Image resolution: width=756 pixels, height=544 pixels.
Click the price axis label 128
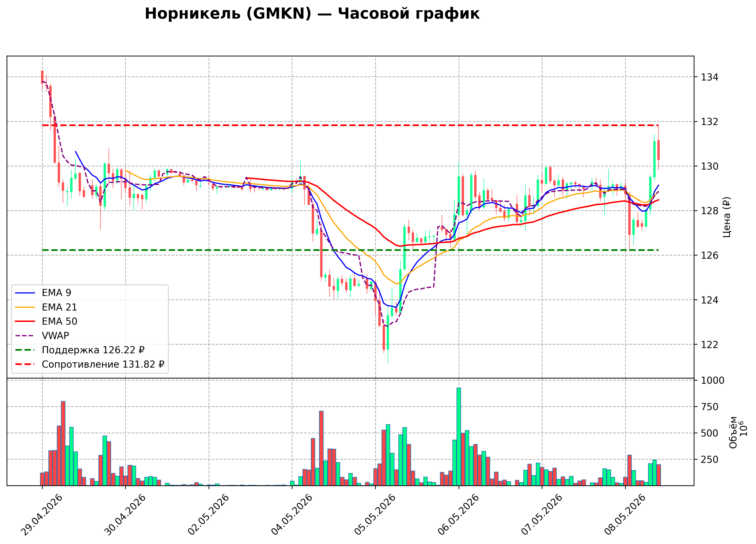[710, 211]
